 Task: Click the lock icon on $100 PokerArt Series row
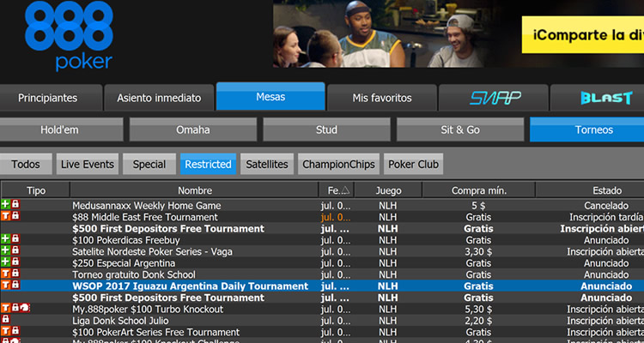coord(15,330)
